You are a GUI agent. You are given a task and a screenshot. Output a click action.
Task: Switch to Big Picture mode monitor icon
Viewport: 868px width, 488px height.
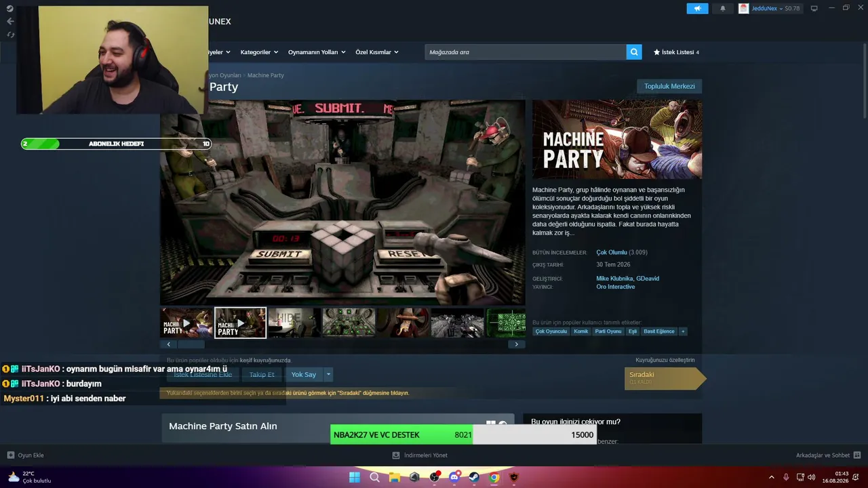[x=814, y=8]
